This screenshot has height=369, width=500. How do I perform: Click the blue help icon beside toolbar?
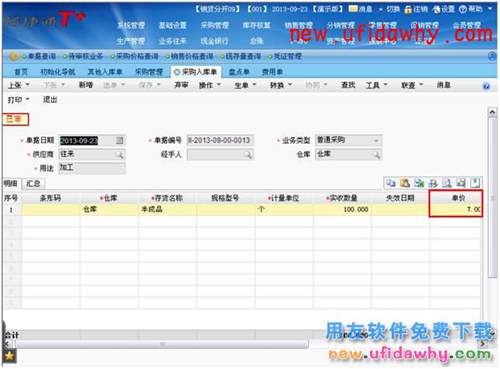pyautogui.click(x=486, y=86)
